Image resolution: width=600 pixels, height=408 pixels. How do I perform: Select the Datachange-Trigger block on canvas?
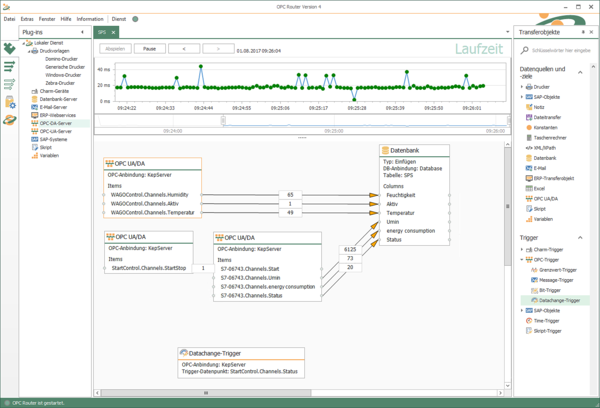pos(241,363)
